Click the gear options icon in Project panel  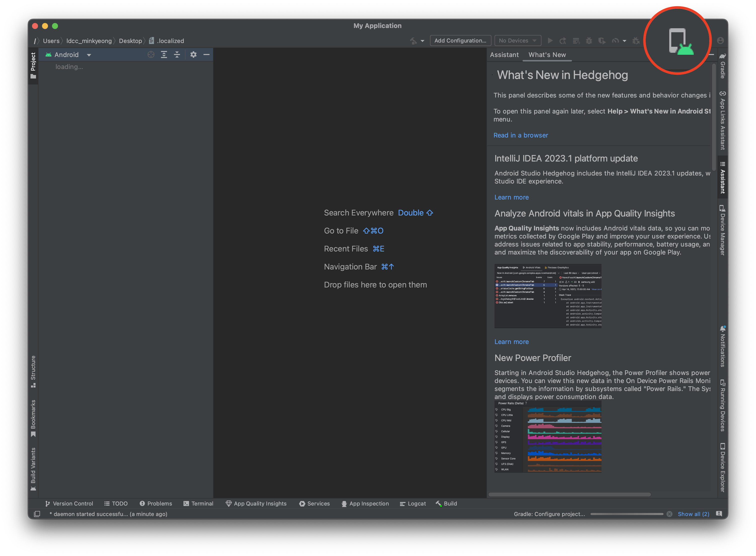click(193, 54)
